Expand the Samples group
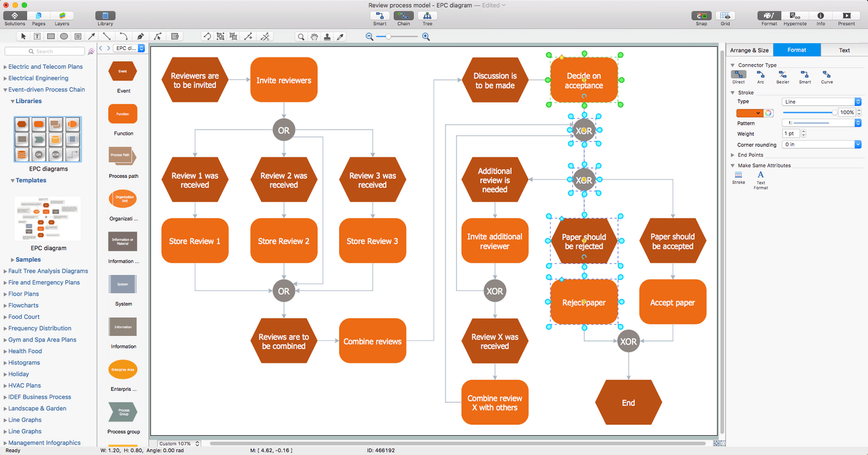The height and width of the screenshot is (455, 868). pos(13,260)
